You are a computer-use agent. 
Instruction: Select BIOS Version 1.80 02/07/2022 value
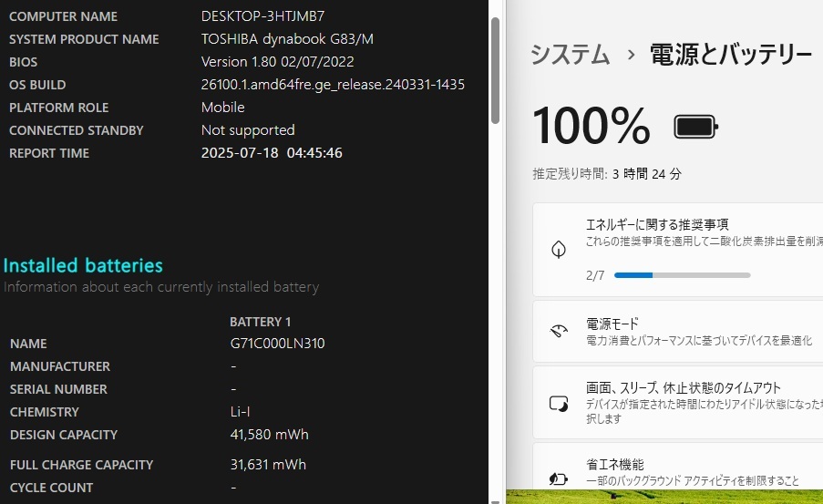coord(278,62)
